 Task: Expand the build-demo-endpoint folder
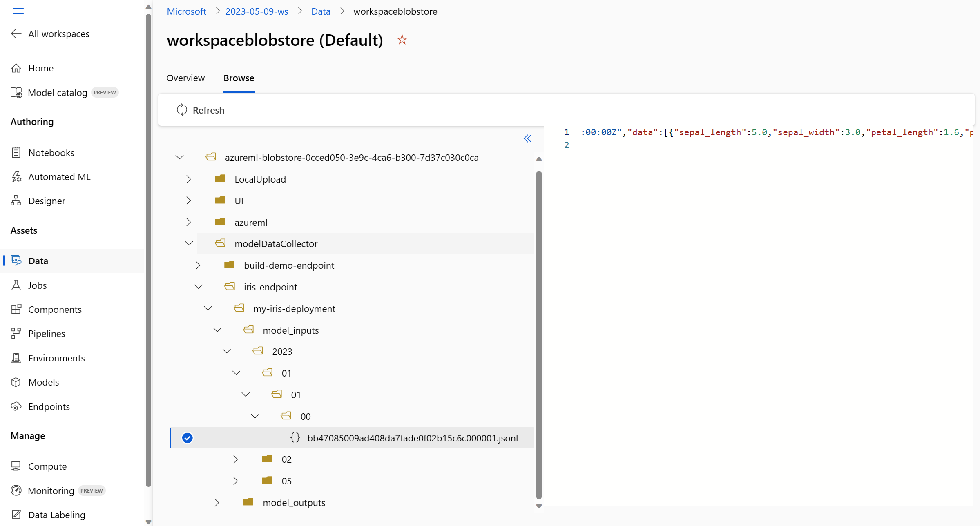click(198, 265)
